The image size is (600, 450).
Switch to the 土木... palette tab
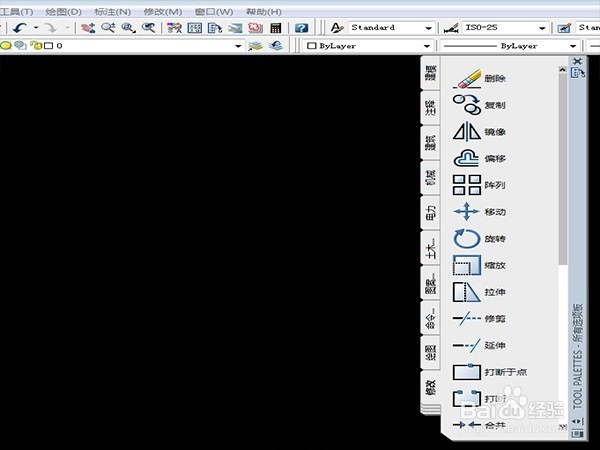431,248
